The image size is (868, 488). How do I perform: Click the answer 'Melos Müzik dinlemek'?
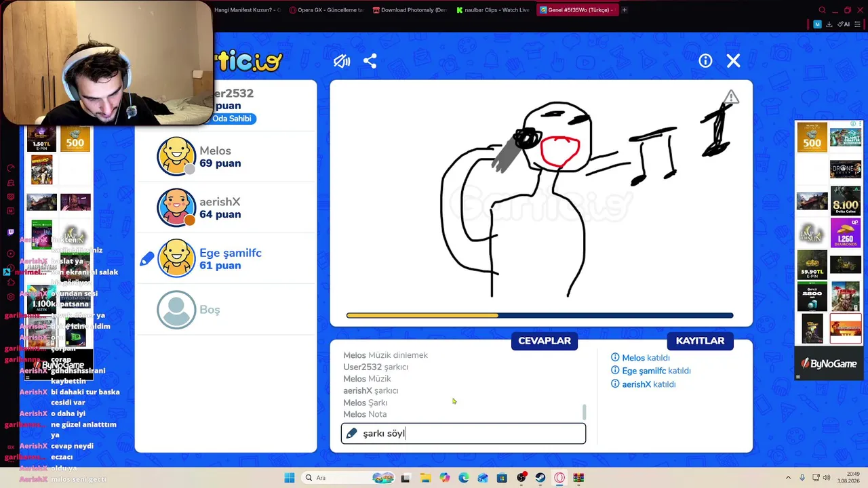coord(385,355)
